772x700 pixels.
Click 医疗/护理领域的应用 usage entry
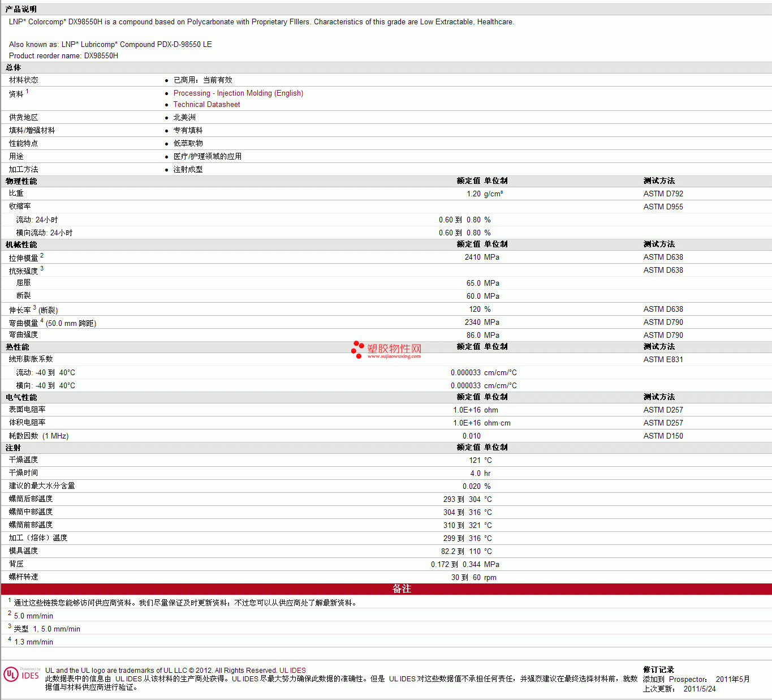click(x=207, y=156)
